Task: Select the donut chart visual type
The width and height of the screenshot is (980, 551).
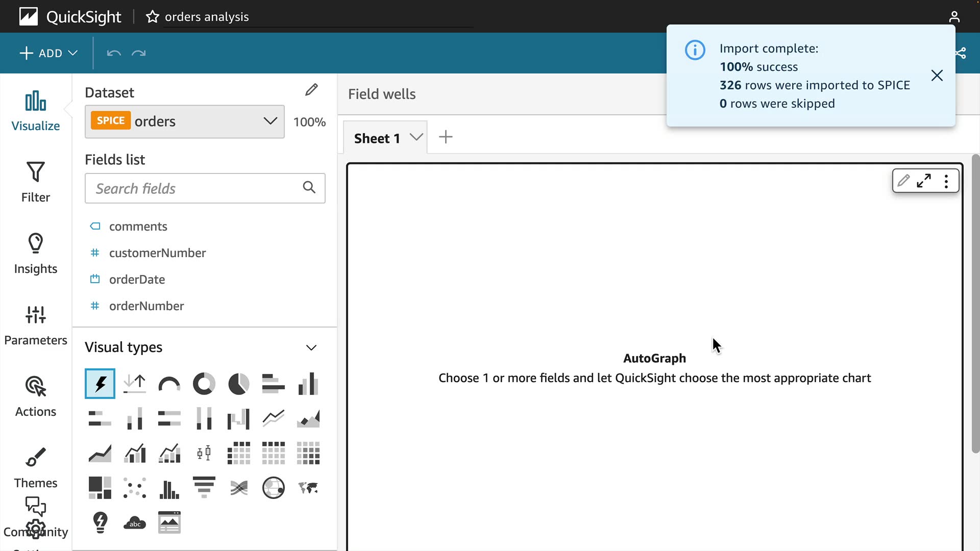Action: [204, 384]
